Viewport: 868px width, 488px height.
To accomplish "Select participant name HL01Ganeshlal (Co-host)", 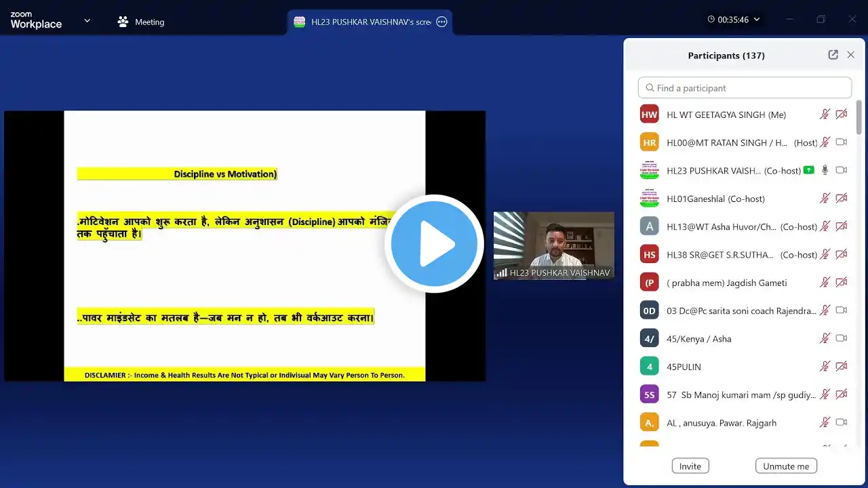I will click(x=715, y=199).
